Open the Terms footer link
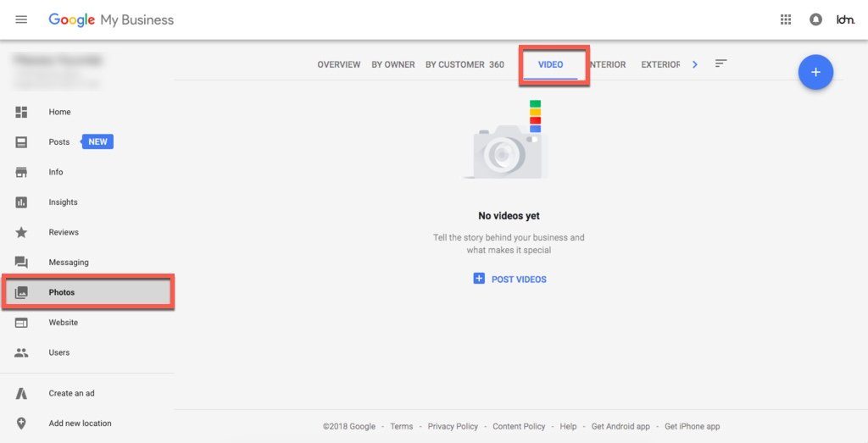This screenshot has width=868, height=443. 401,426
